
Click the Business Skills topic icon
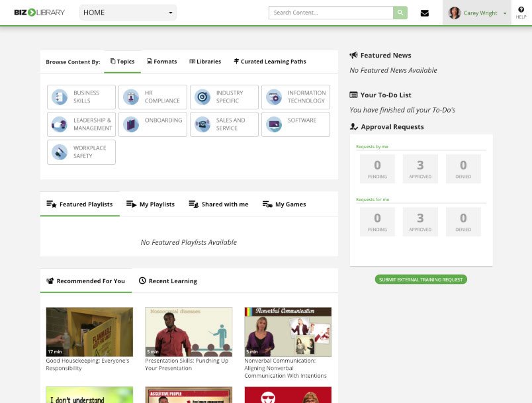click(x=60, y=97)
